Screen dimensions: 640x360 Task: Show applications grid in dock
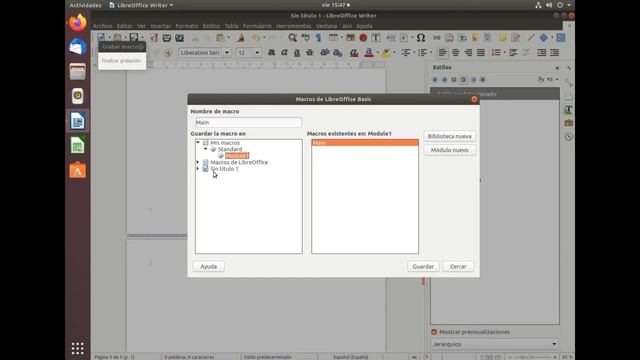coord(78,348)
